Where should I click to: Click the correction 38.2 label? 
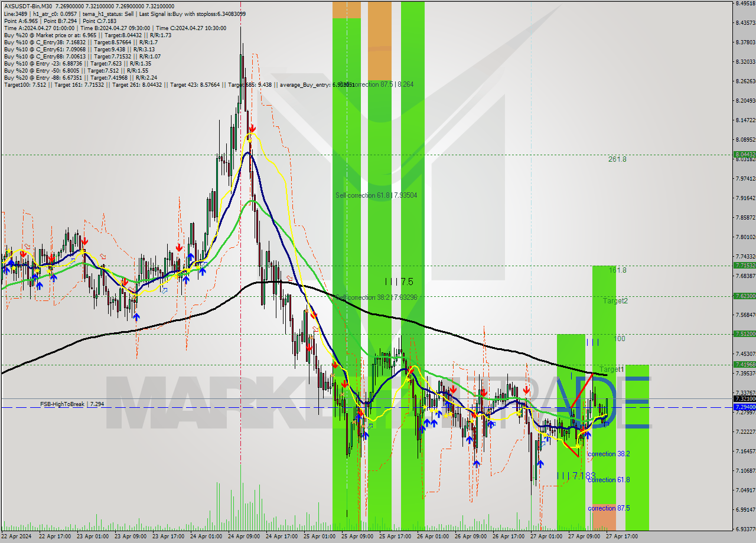pos(608,454)
